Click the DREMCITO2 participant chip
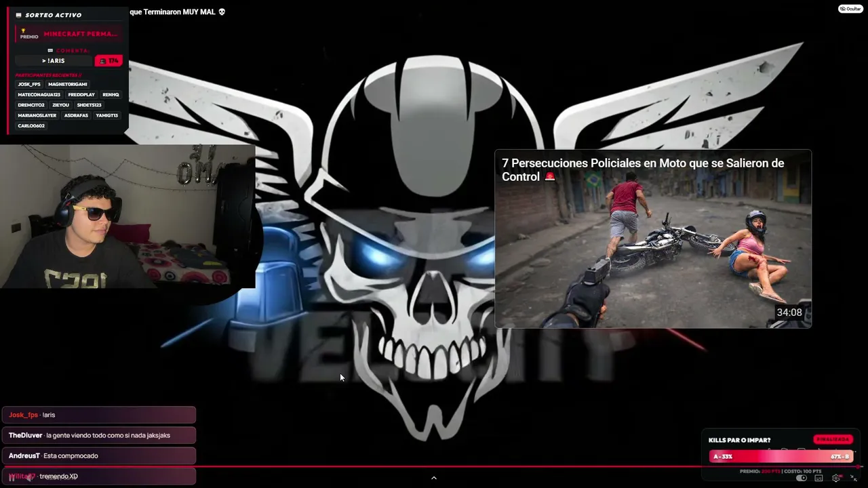 tap(31, 105)
